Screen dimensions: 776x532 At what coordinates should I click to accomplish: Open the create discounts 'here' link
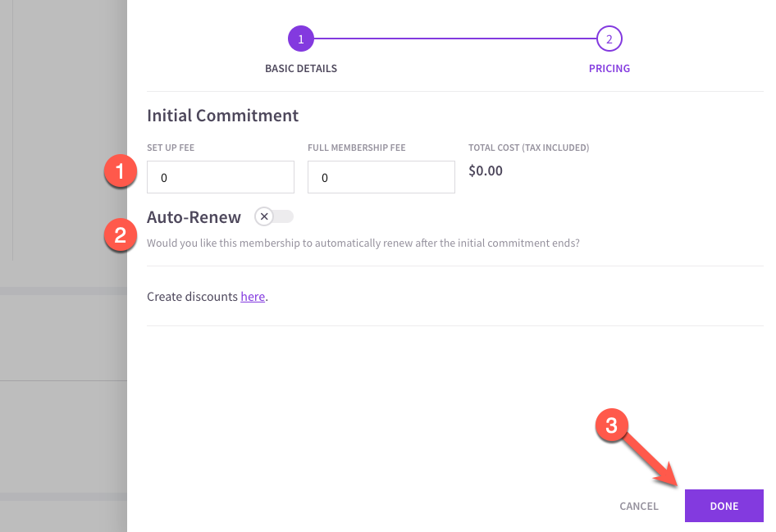(253, 297)
